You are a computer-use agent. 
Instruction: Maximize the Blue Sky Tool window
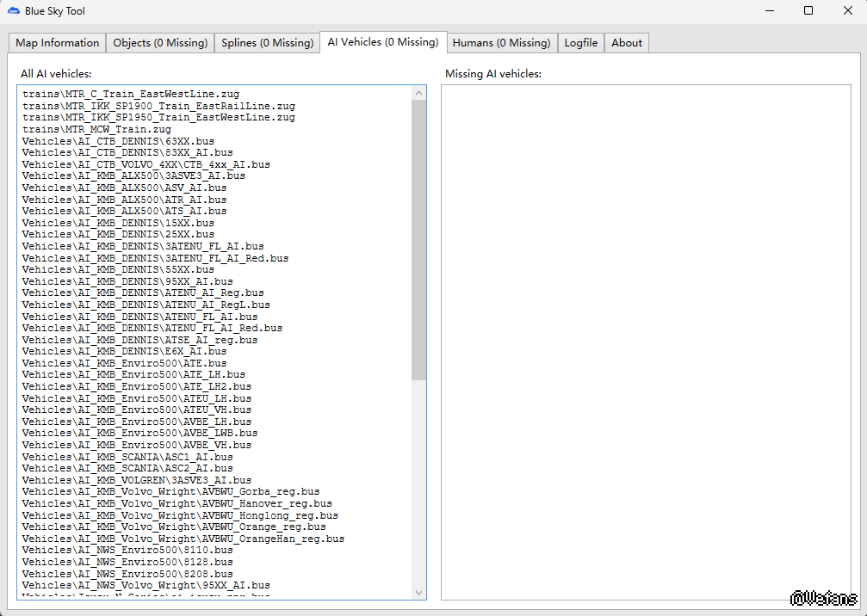808,11
